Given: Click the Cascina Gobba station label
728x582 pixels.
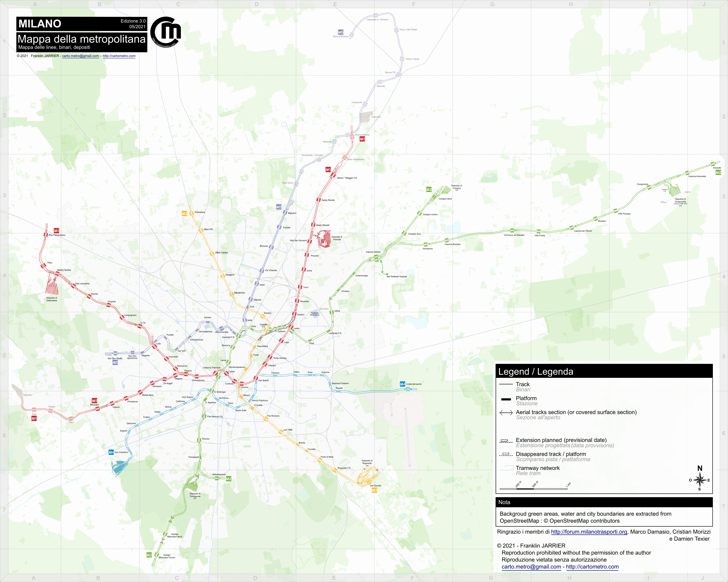Looking at the screenshot, I should point(373,252).
